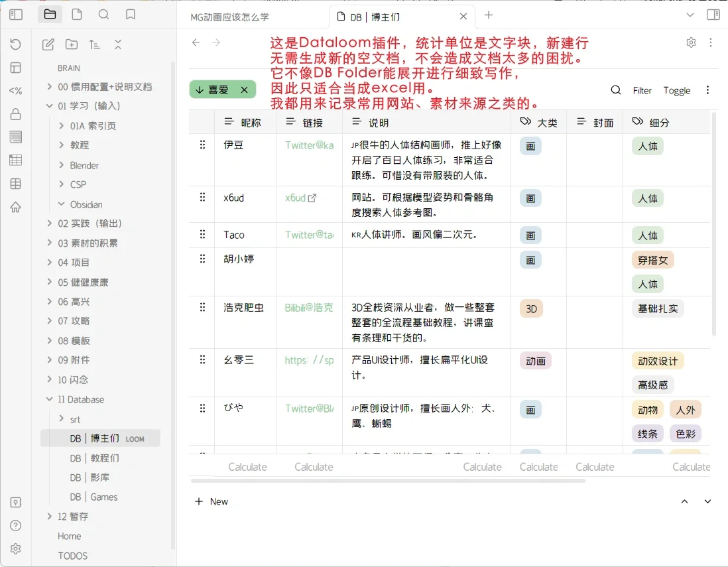Open the bookmarks pane icon at the top
Image resolution: width=728 pixels, height=567 pixels.
(x=130, y=15)
